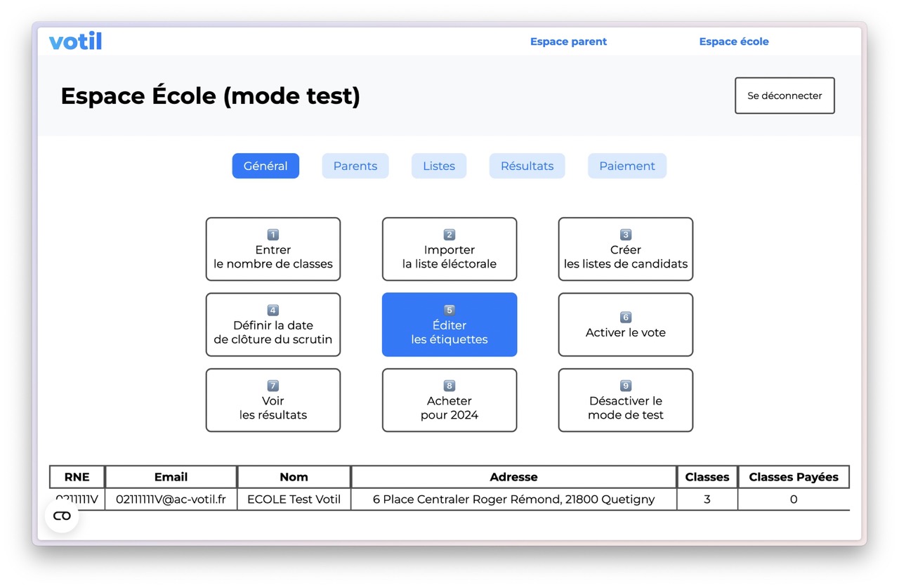
Task: Open the Résultats tab
Action: pos(527,166)
